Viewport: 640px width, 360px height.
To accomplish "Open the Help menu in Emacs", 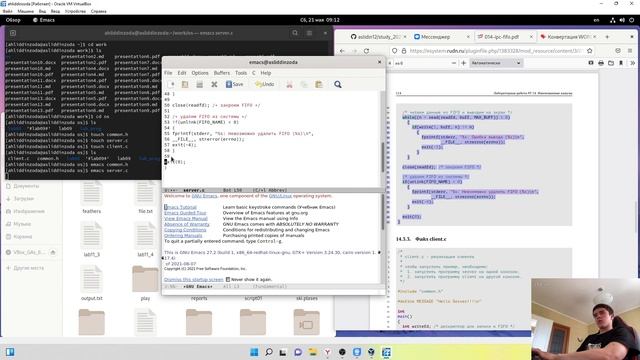I will click(266, 73).
